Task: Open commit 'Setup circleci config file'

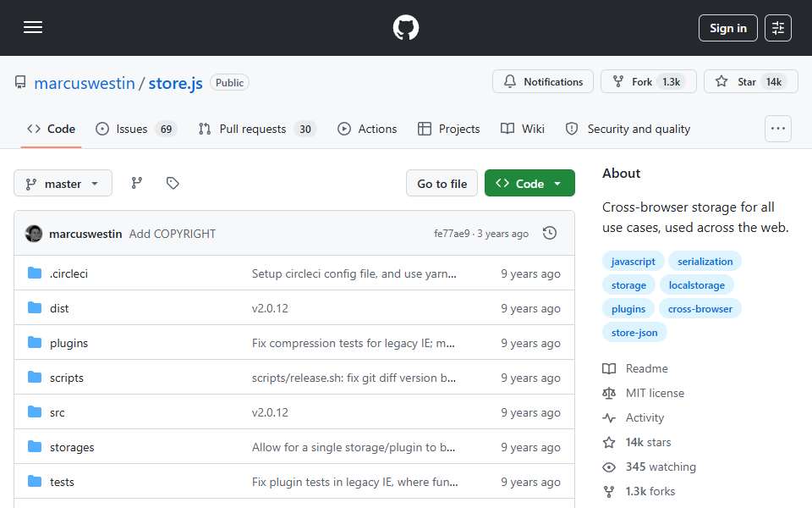Action: point(354,273)
